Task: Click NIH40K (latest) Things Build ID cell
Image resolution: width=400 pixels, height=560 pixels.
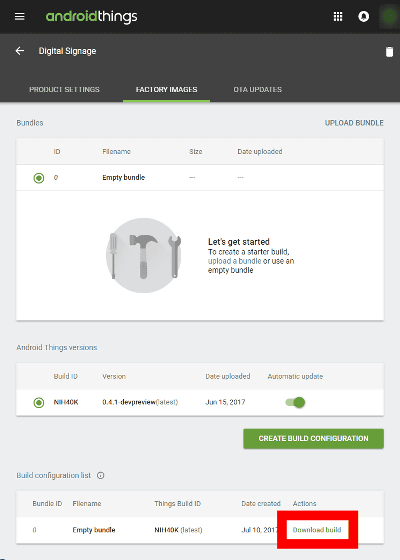Action: coord(178,530)
